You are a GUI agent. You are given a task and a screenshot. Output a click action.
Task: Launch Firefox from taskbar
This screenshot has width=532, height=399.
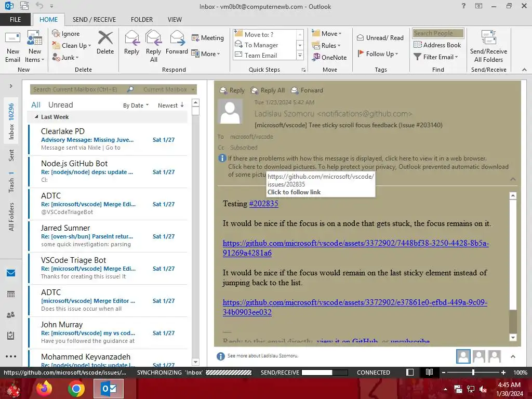[44, 389]
